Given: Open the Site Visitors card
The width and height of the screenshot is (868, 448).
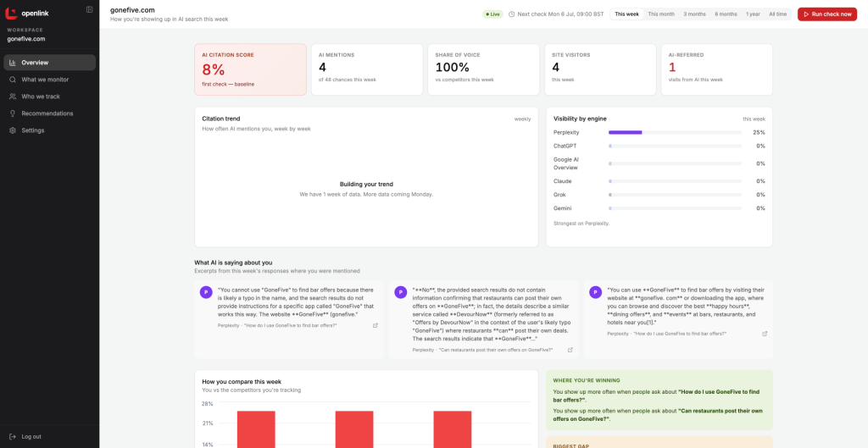Looking at the screenshot, I should click(600, 69).
